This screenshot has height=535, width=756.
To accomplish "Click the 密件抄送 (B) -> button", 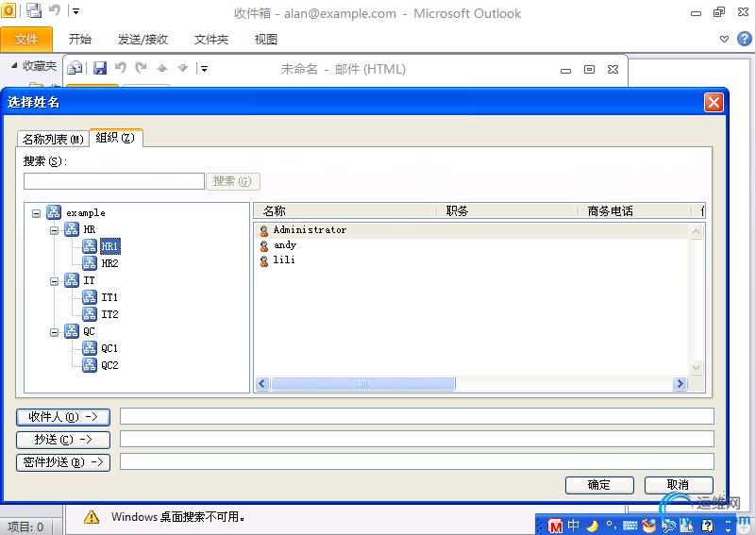I will click(x=63, y=462).
